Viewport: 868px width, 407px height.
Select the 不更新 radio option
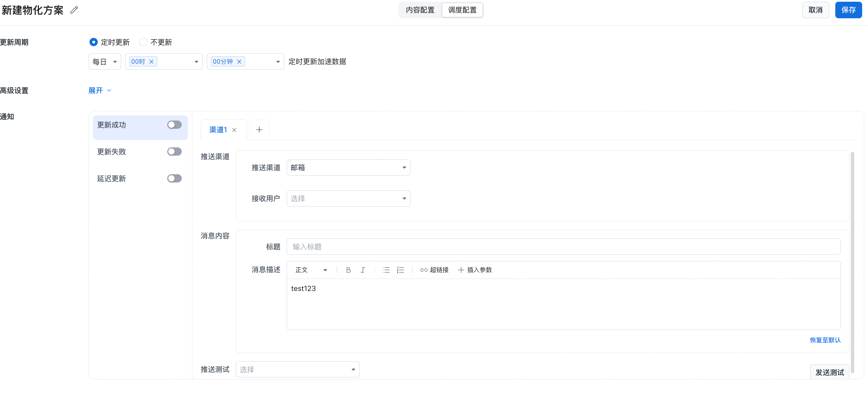(x=143, y=42)
